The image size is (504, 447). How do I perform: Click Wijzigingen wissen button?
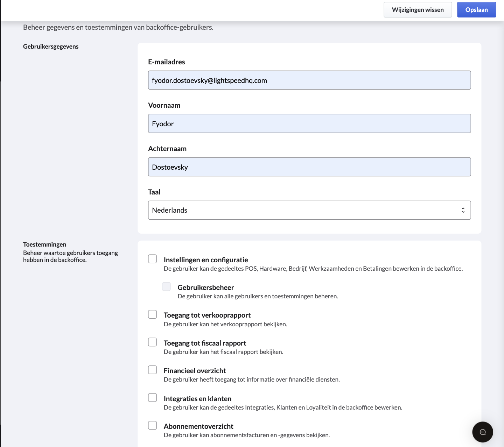[x=418, y=10]
